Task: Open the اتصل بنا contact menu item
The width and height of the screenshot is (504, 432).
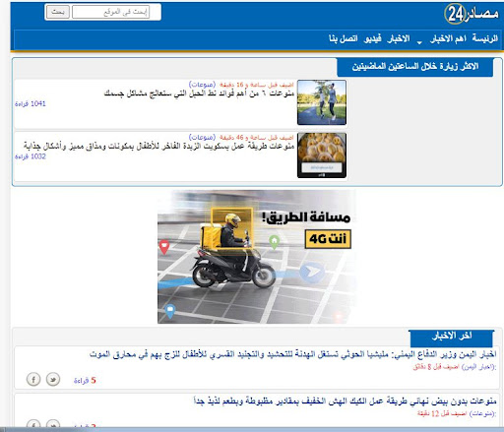Action: coord(344,39)
